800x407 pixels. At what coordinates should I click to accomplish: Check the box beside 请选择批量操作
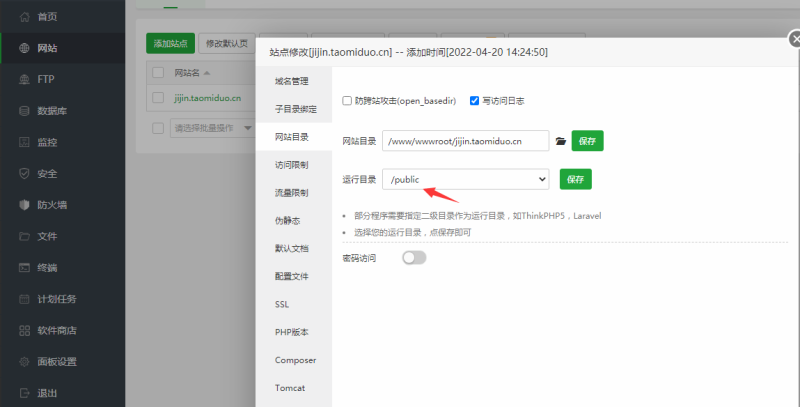coord(158,128)
